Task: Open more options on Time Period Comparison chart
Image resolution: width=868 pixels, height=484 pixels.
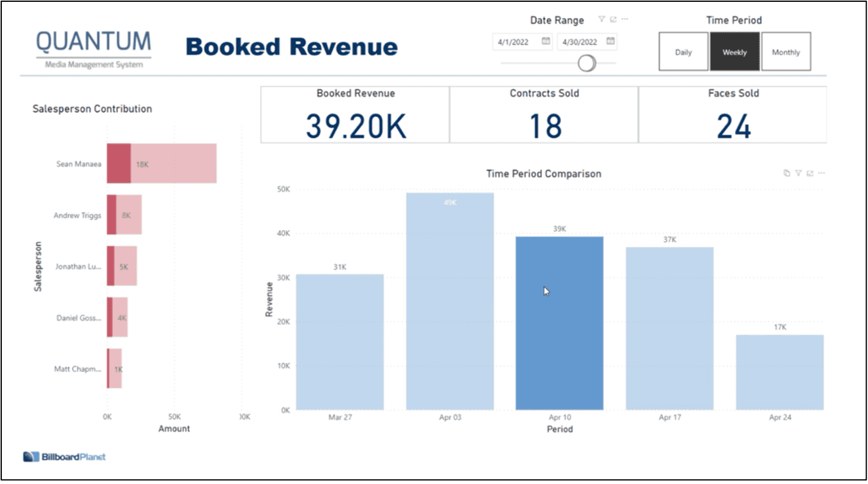Action: [x=822, y=173]
